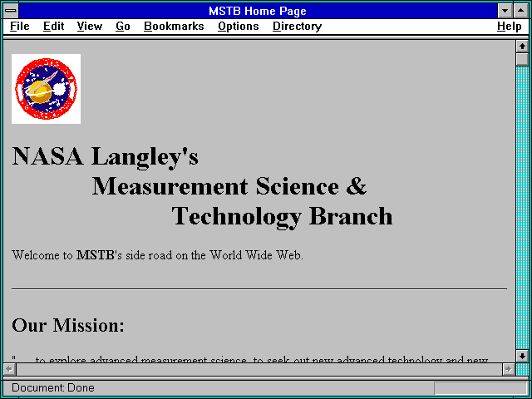The width and height of the screenshot is (532, 399).
Task: Open the Go menu
Action: (x=123, y=27)
